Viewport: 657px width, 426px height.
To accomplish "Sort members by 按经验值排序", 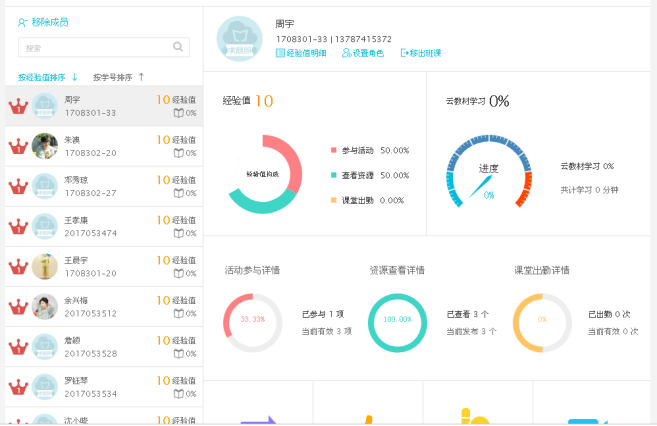I will (x=42, y=77).
